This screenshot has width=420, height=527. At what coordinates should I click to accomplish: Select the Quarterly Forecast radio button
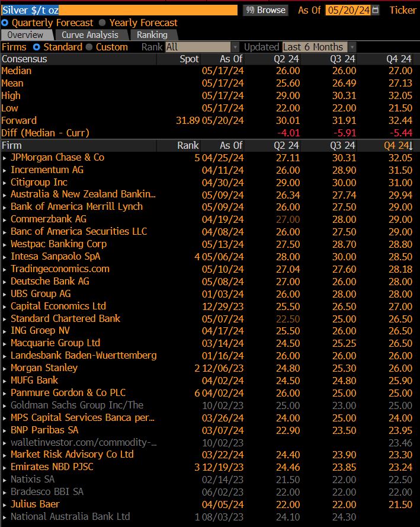coord(5,23)
